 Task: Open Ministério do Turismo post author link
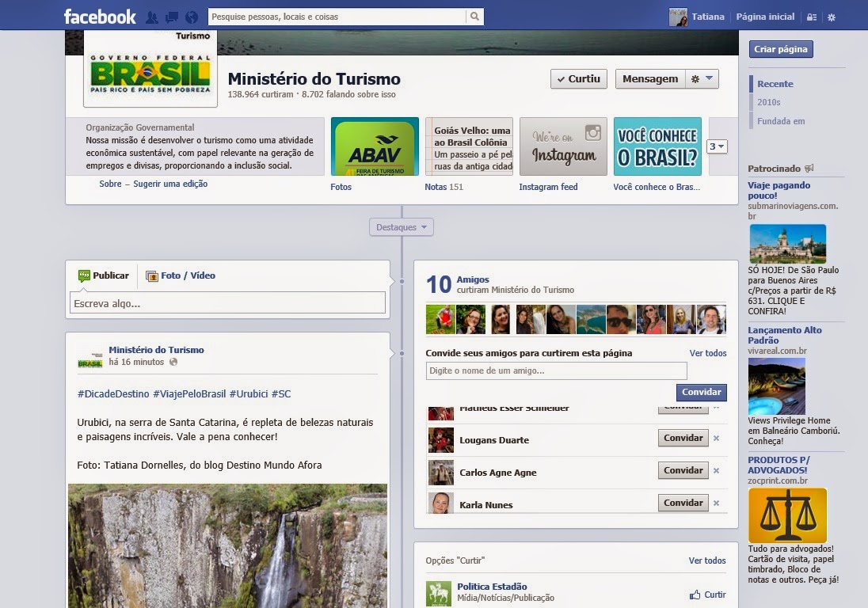tap(156, 350)
